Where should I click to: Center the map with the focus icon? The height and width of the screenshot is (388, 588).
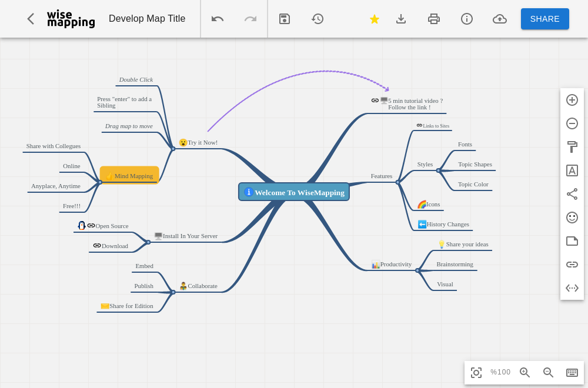coord(476,373)
